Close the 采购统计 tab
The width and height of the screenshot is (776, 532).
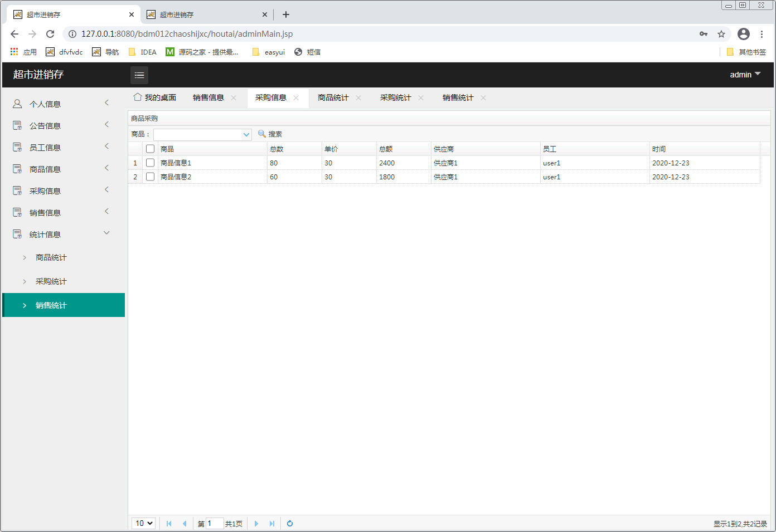pyautogui.click(x=421, y=98)
